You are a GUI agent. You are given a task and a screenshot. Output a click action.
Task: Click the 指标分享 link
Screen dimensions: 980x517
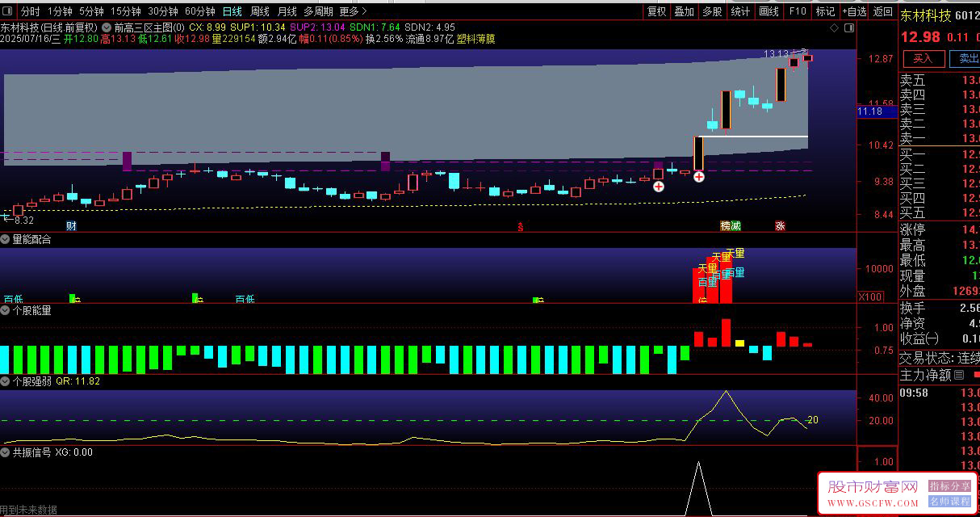click(949, 486)
